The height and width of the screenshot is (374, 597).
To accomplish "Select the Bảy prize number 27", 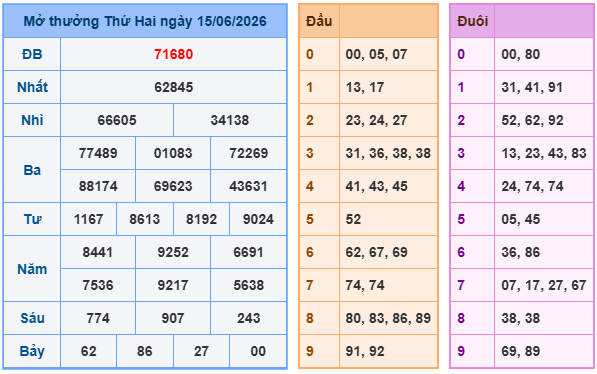I will click(201, 351).
